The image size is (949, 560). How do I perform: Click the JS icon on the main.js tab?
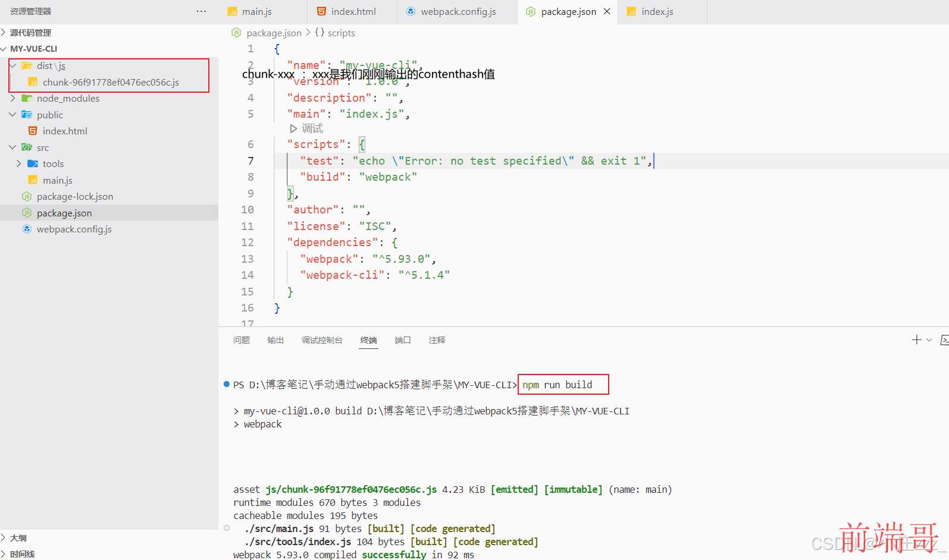click(232, 11)
